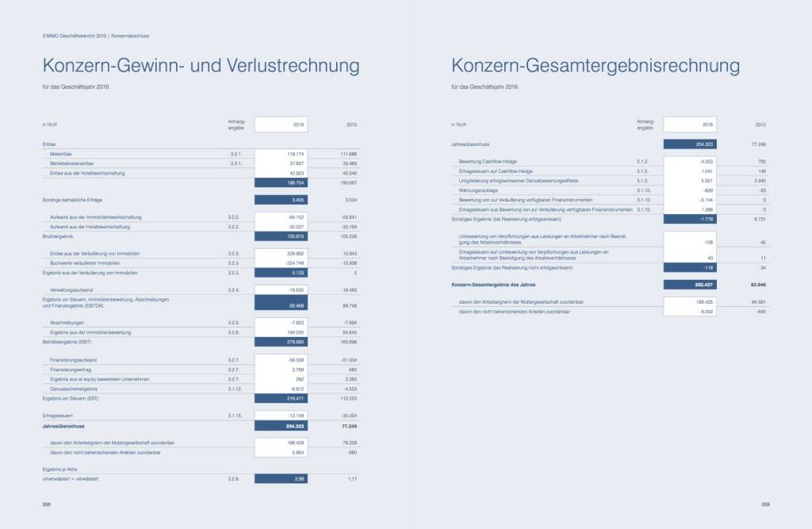812x529 pixels.
Task: Click the S IMMO Geschäftsbericht 2016 header text
Action: coord(74,36)
